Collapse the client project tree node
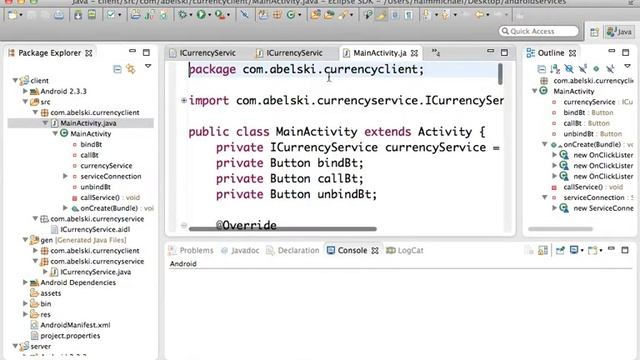640x360 pixels. tap(15, 80)
